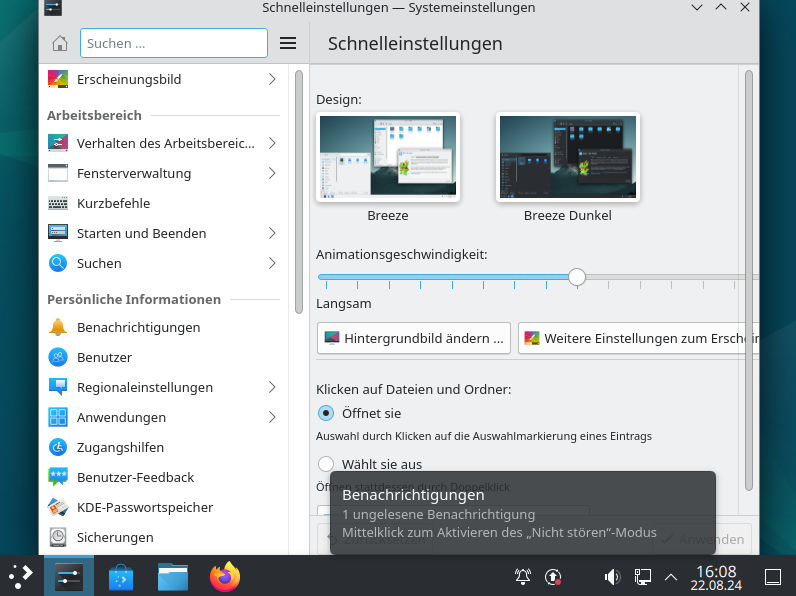Screen dimensions: 796x596
Task: Expand the Regionaleinstellungen chevron
Action: [272, 387]
